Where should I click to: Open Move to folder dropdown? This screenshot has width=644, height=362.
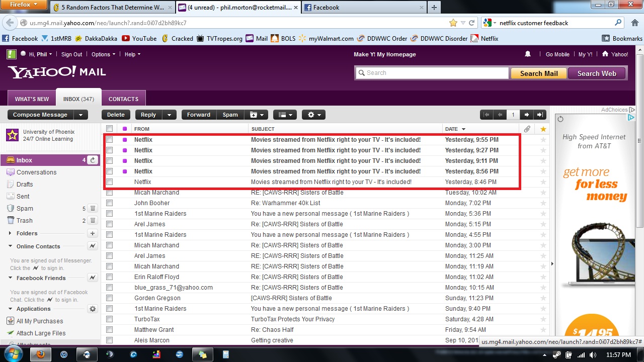click(256, 115)
